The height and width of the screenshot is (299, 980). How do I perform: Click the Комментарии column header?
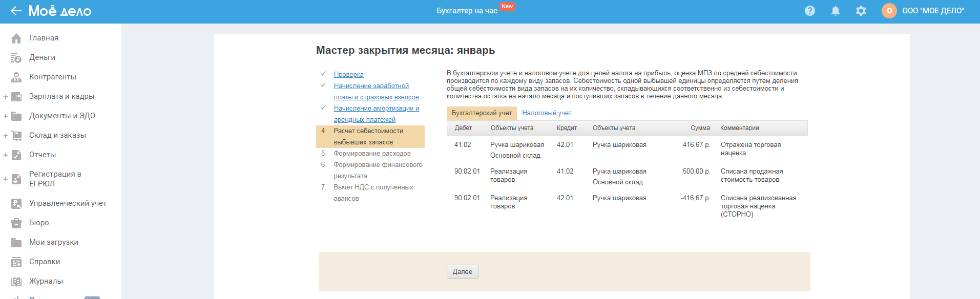[x=740, y=128]
